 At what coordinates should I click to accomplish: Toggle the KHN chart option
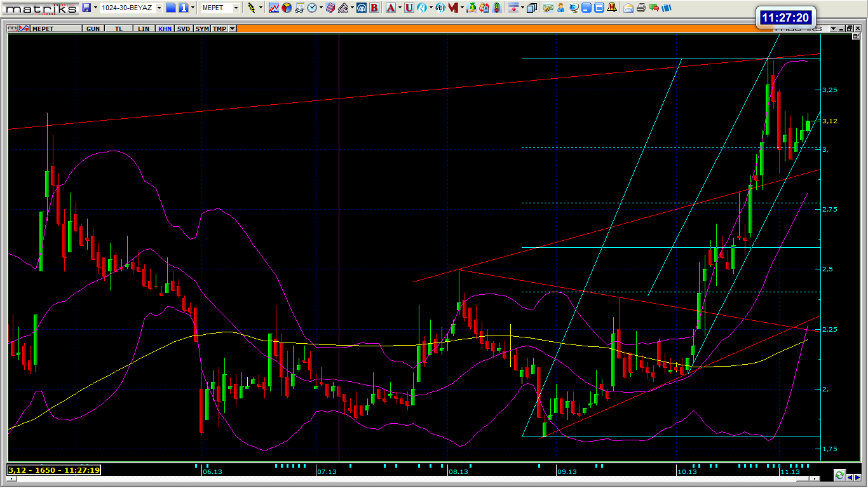[x=165, y=29]
